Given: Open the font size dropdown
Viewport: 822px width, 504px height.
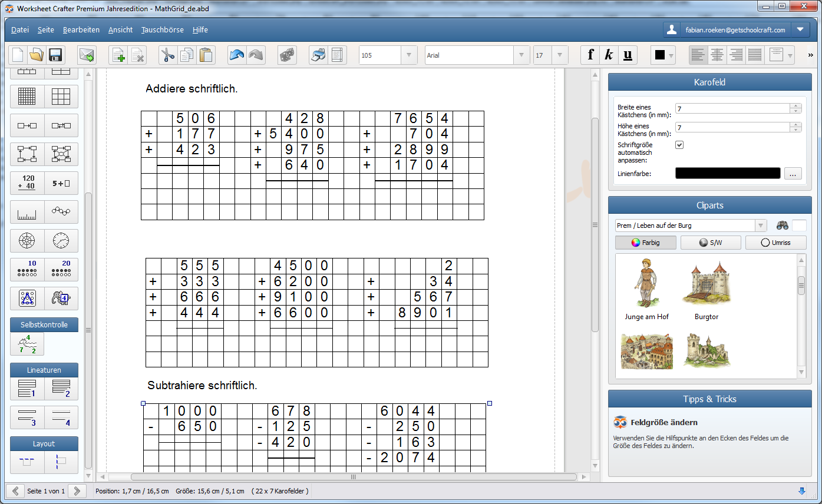Looking at the screenshot, I should click(x=559, y=55).
